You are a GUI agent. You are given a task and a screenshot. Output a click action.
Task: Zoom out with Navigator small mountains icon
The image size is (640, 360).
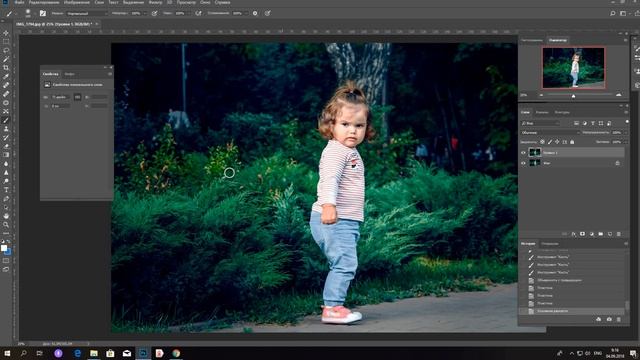[x=541, y=95]
